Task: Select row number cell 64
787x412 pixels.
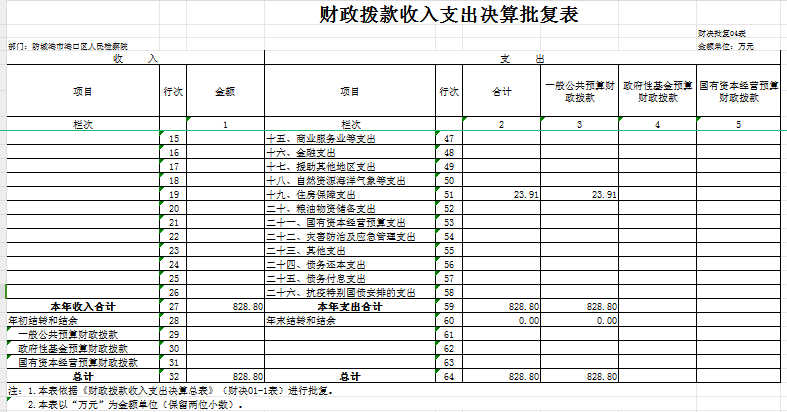Action: (x=449, y=376)
